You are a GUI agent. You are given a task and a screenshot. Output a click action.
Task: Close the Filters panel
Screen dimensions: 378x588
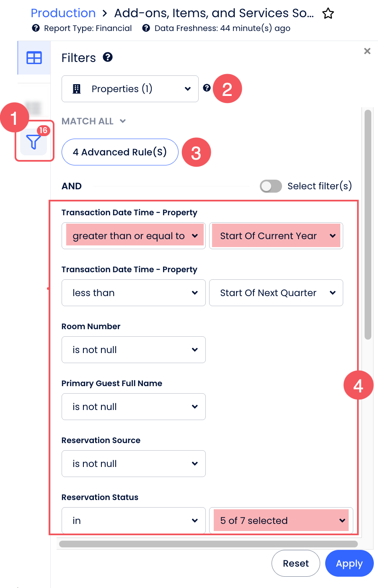coord(367,51)
